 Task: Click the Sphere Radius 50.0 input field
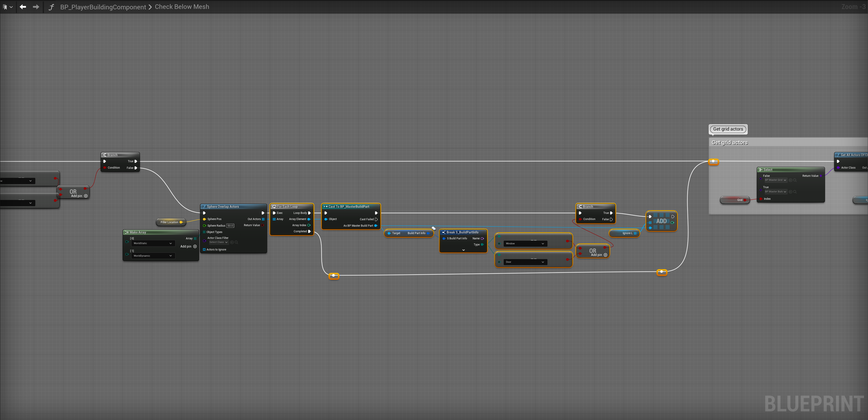pos(230,226)
